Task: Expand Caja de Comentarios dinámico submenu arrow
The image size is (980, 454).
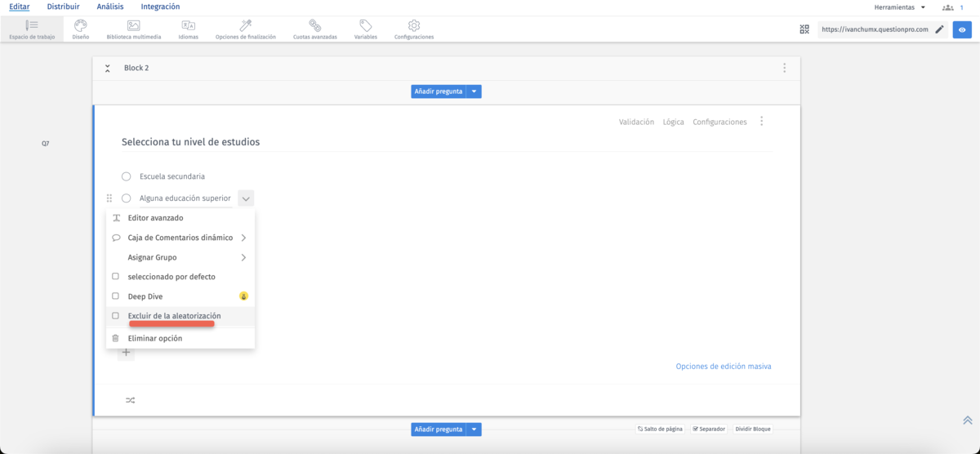Action: 243,238
